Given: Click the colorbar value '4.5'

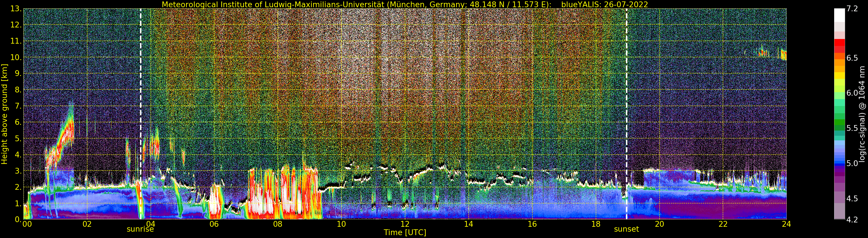Looking at the screenshot, I should (x=852, y=198).
